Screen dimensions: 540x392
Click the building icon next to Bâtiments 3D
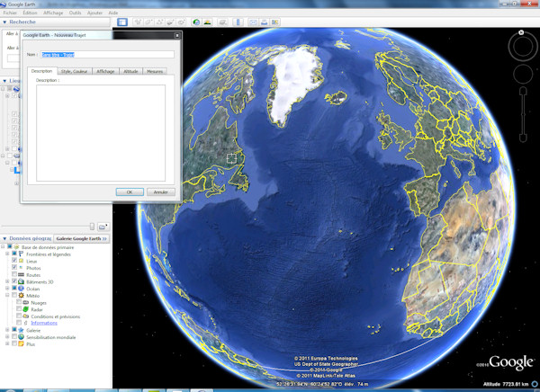pyautogui.click(x=21, y=281)
